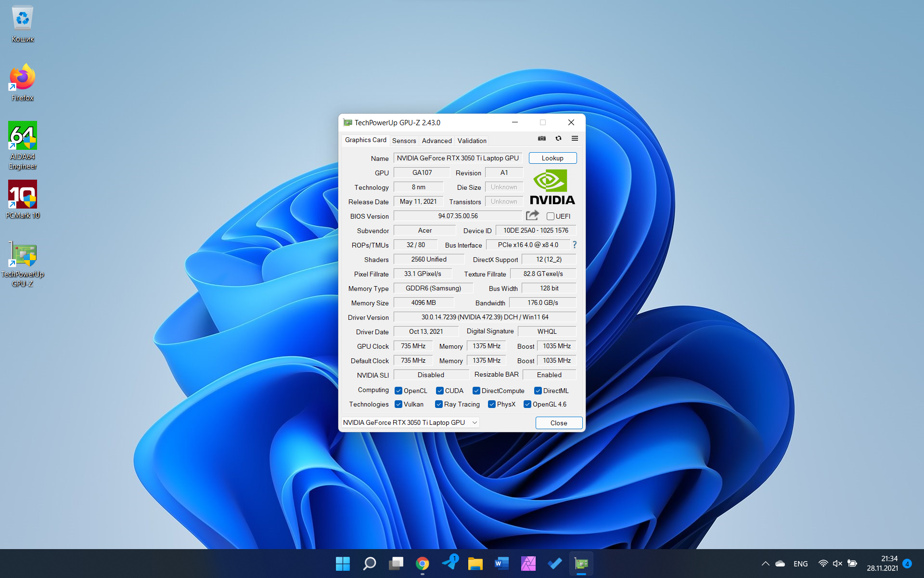Click the Bus Interface question mark
This screenshot has height=578, width=924.
tap(574, 245)
